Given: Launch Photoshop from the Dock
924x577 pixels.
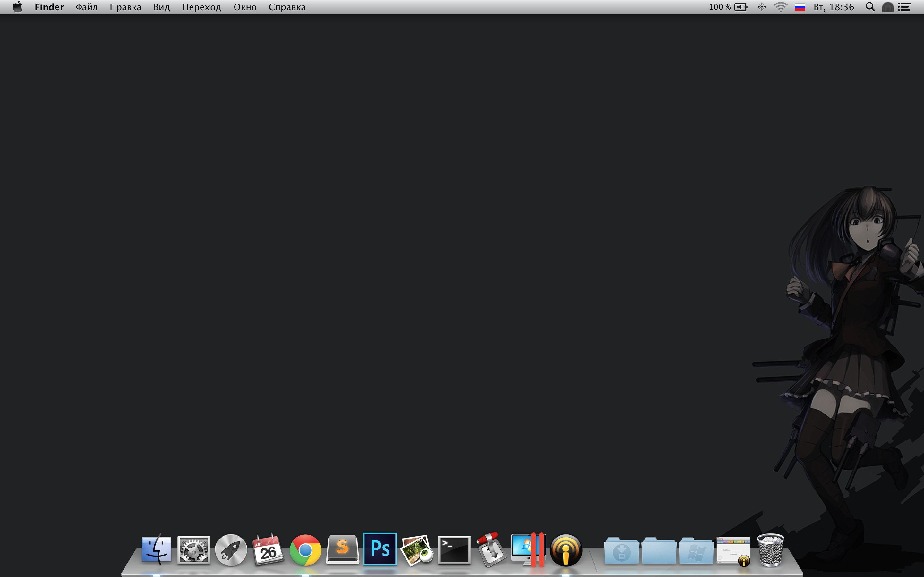Looking at the screenshot, I should tap(380, 549).
